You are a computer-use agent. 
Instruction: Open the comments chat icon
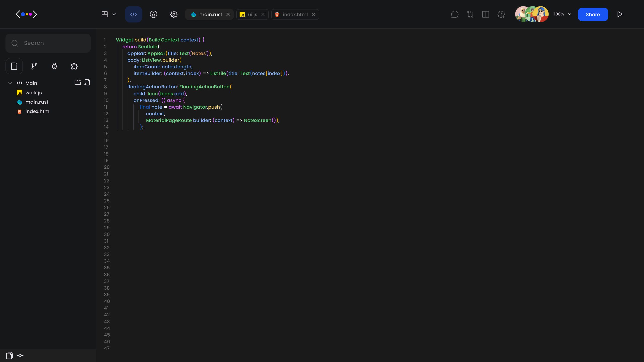[455, 14]
